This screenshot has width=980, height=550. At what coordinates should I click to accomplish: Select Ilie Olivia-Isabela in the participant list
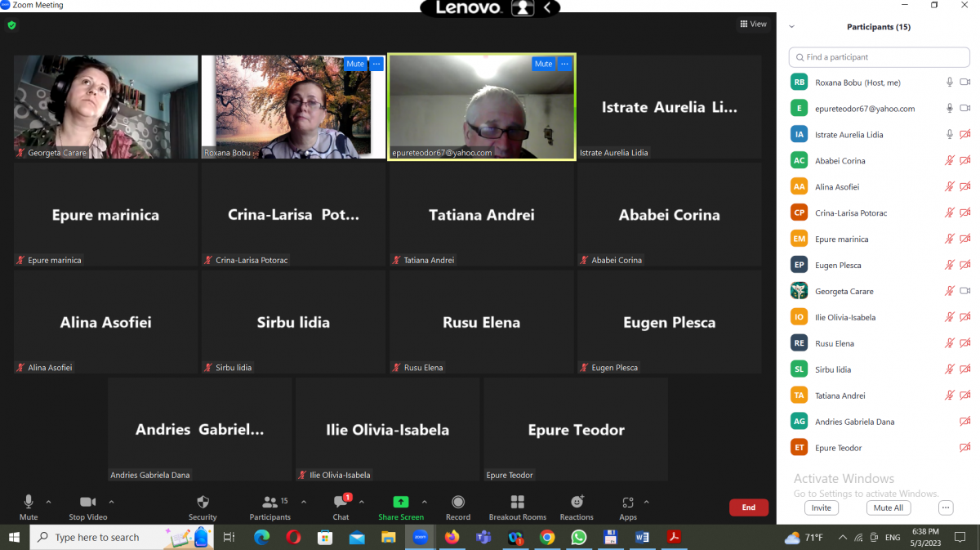coord(879,317)
